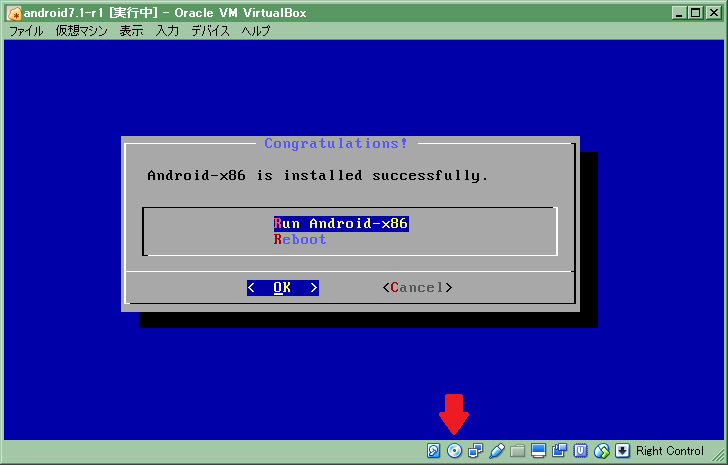The width and height of the screenshot is (728, 465).
Task: Minimize the VirtualBox window
Action: click(x=679, y=13)
